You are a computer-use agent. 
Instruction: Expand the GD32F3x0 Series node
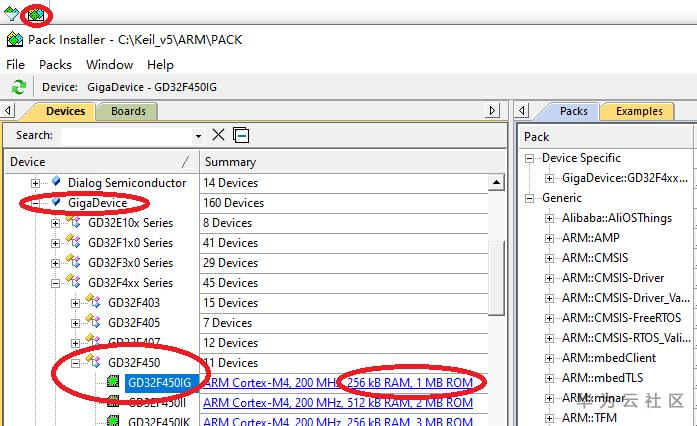click(55, 263)
